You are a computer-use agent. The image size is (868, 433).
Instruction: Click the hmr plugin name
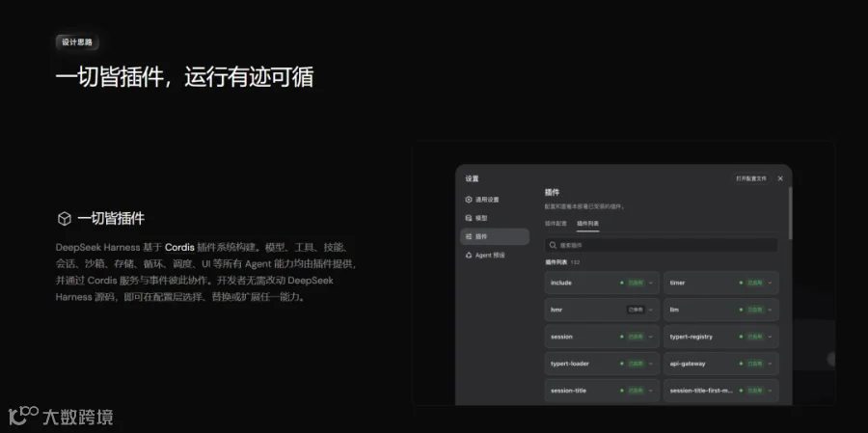point(556,310)
